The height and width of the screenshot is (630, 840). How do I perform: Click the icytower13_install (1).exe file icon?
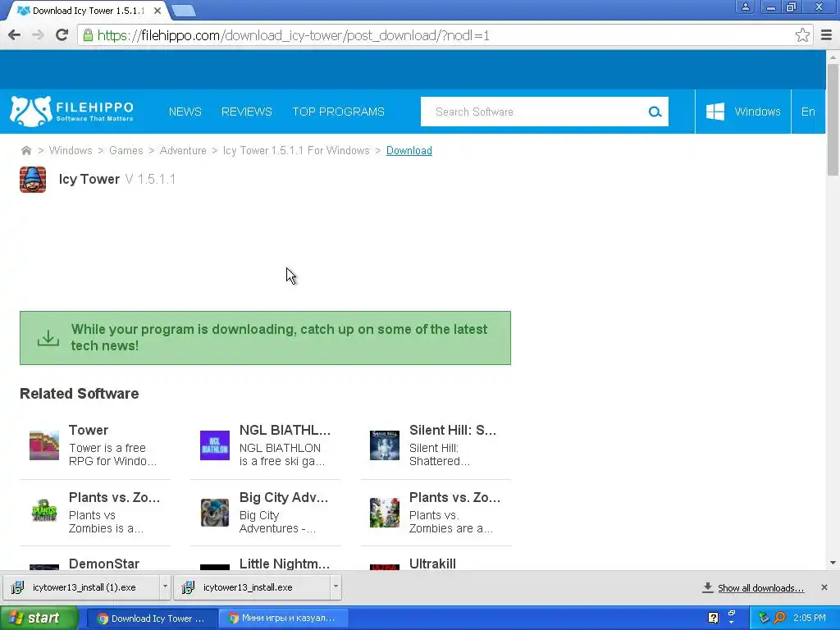coord(17,587)
